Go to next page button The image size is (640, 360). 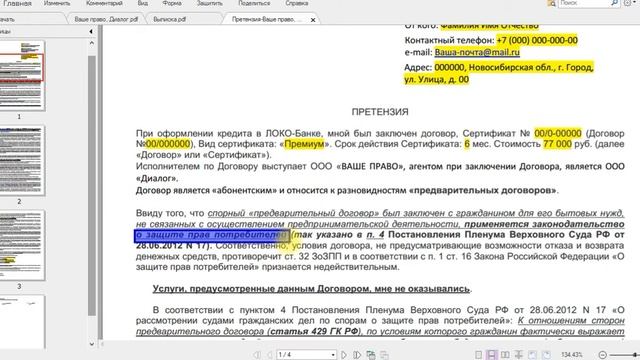point(344,355)
